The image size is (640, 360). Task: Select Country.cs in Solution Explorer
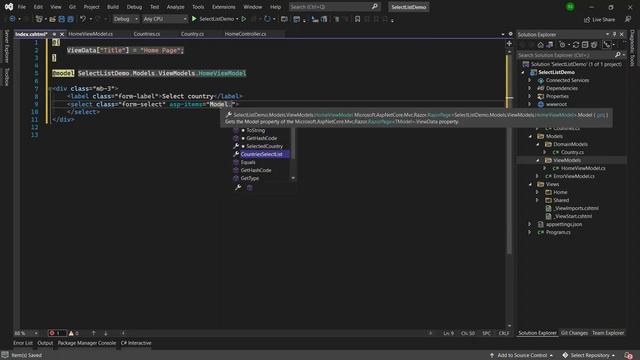pos(572,152)
